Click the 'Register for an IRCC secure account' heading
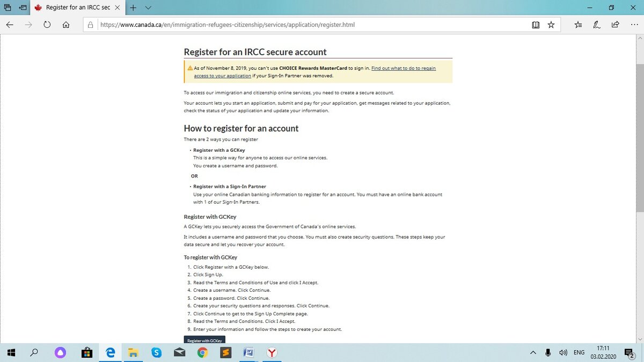Viewport: 644px width, 362px height. pyautogui.click(x=255, y=52)
